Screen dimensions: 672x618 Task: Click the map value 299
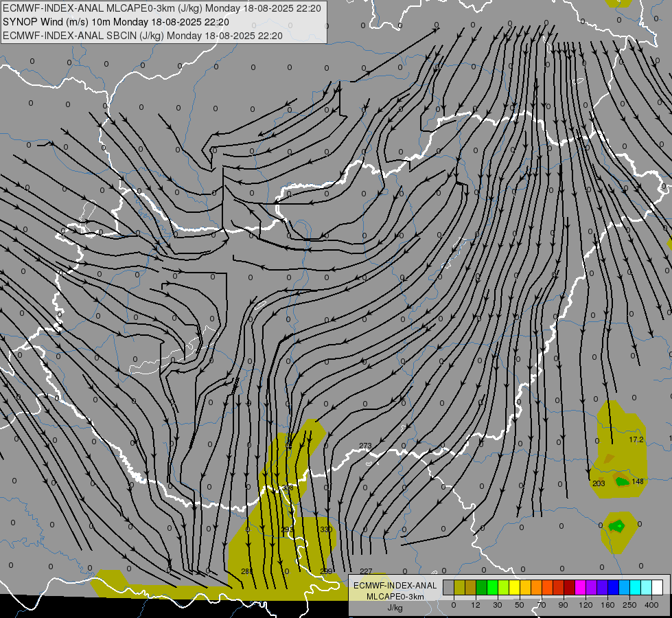point(326,571)
